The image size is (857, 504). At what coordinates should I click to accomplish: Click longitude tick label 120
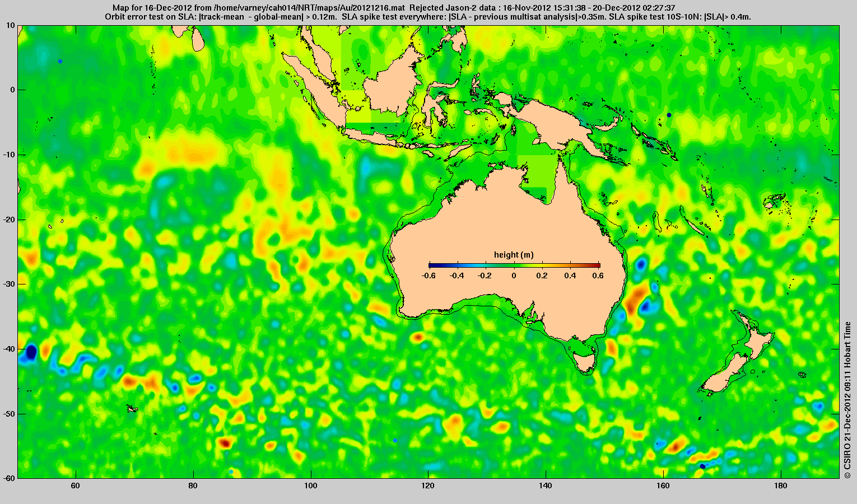pyautogui.click(x=428, y=486)
